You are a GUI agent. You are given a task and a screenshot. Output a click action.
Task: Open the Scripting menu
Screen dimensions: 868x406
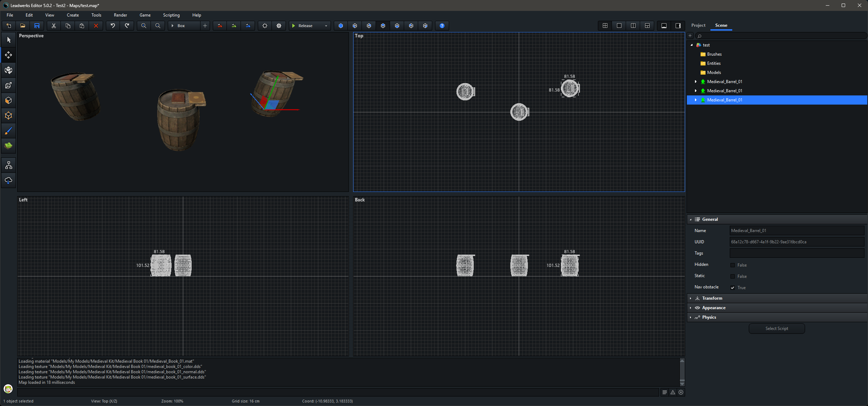pos(171,15)
